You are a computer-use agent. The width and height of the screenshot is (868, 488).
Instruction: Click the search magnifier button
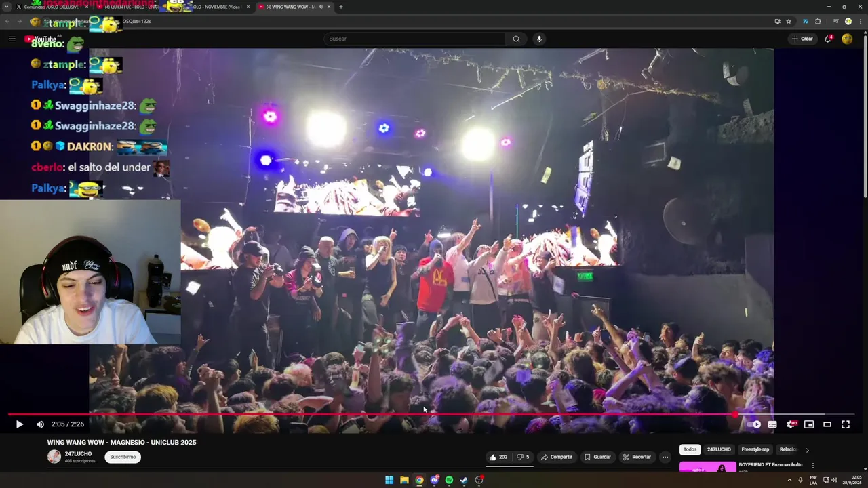point(516,39)
